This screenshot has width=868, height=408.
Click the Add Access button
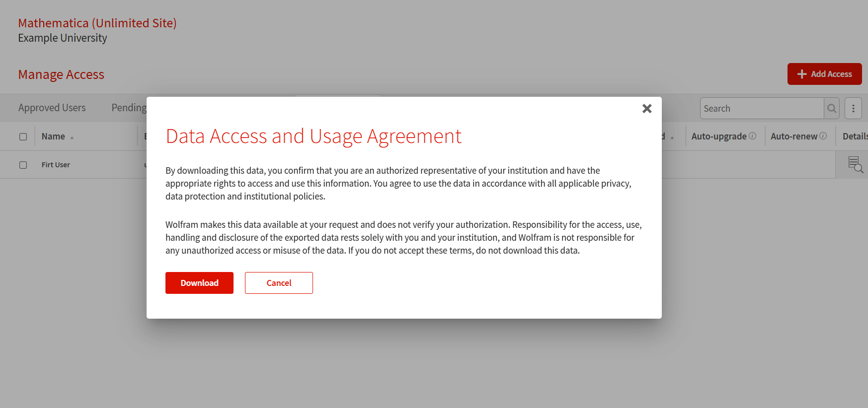tap(824, 74)
